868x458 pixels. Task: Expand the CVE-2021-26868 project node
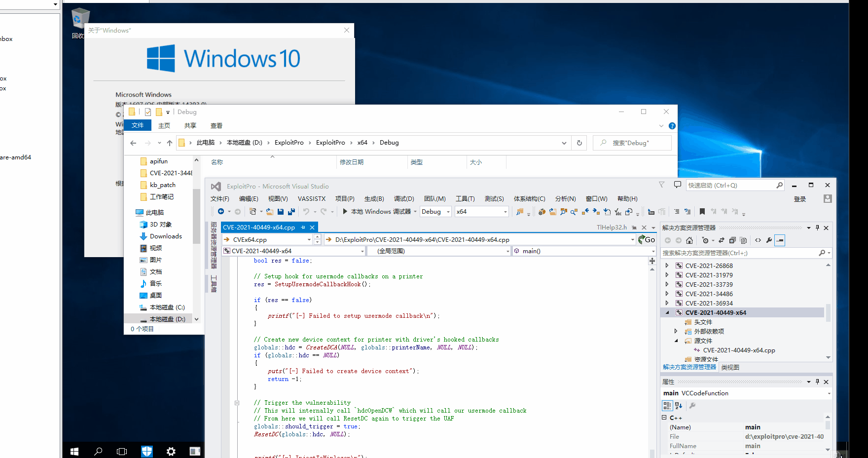point(667,266)
